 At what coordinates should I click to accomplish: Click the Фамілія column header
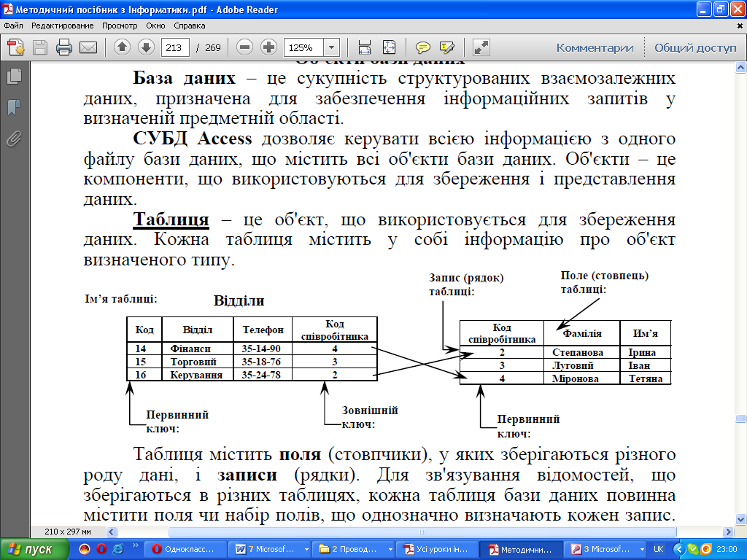coord(582,333)
